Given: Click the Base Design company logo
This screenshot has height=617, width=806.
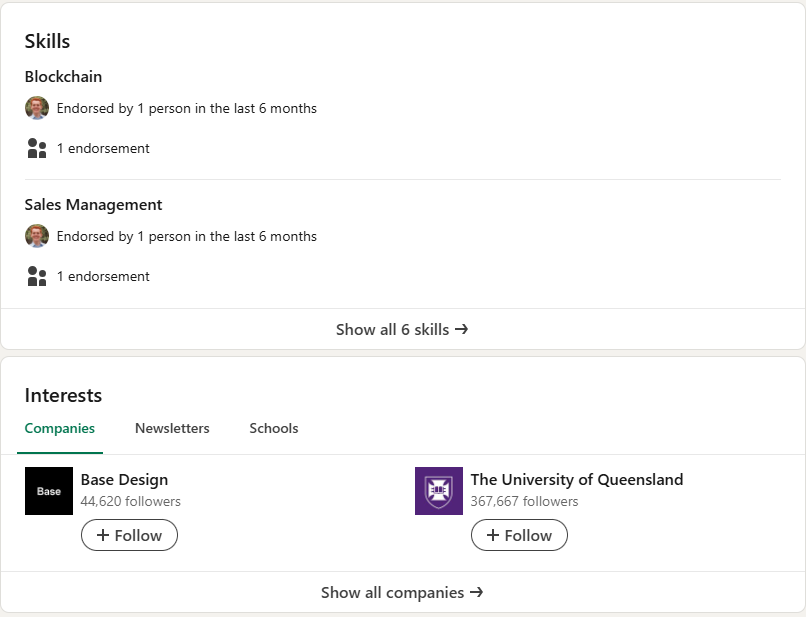Looking at the screenshot, I should (x=49, y=491).
